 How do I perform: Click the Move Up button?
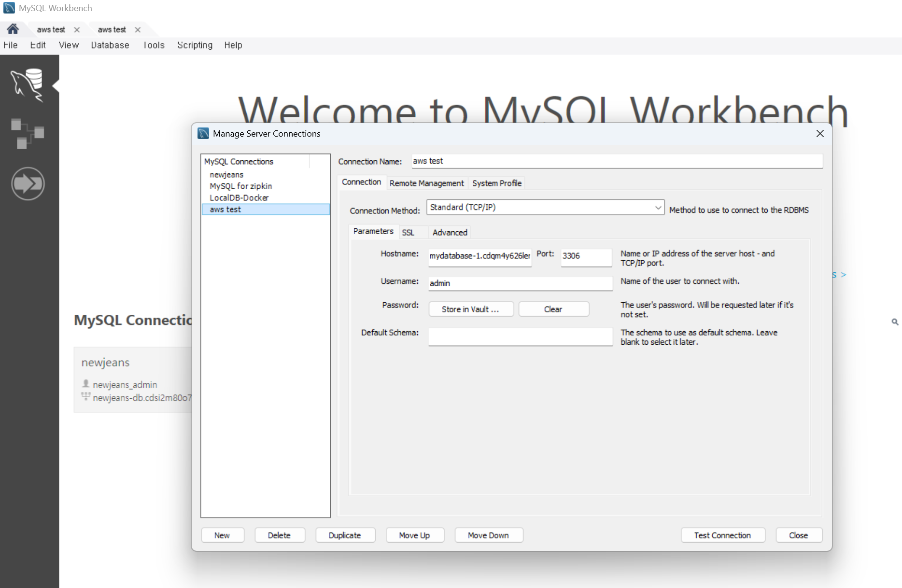[x=414, y=535]
